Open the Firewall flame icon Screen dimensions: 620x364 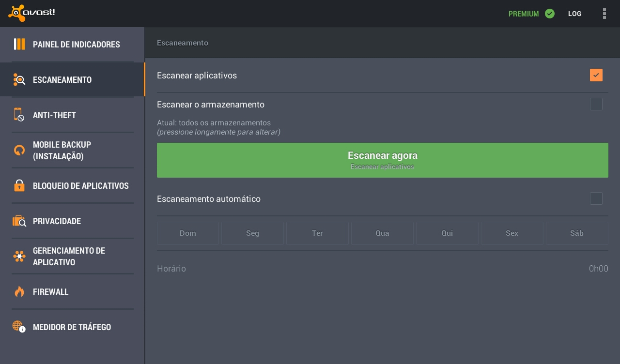coord(19,291)
